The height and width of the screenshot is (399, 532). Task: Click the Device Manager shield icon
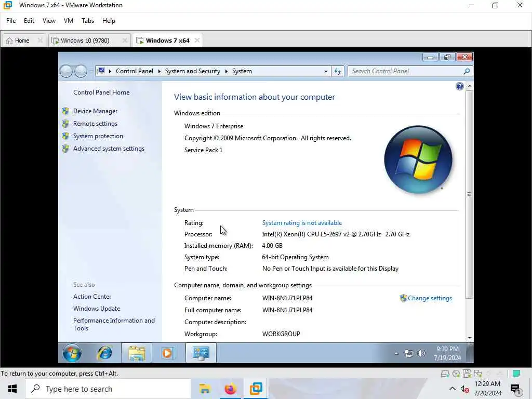point(65,111)
